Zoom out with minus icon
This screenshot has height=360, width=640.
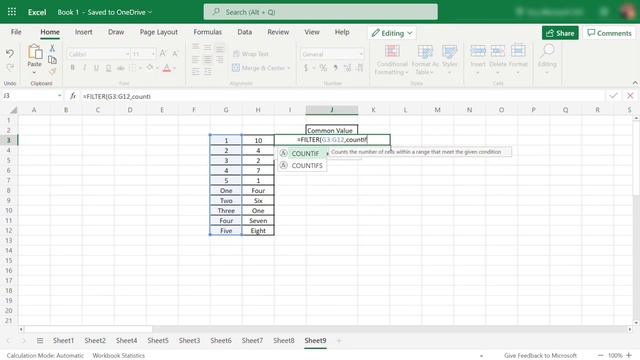pos(600,356)
